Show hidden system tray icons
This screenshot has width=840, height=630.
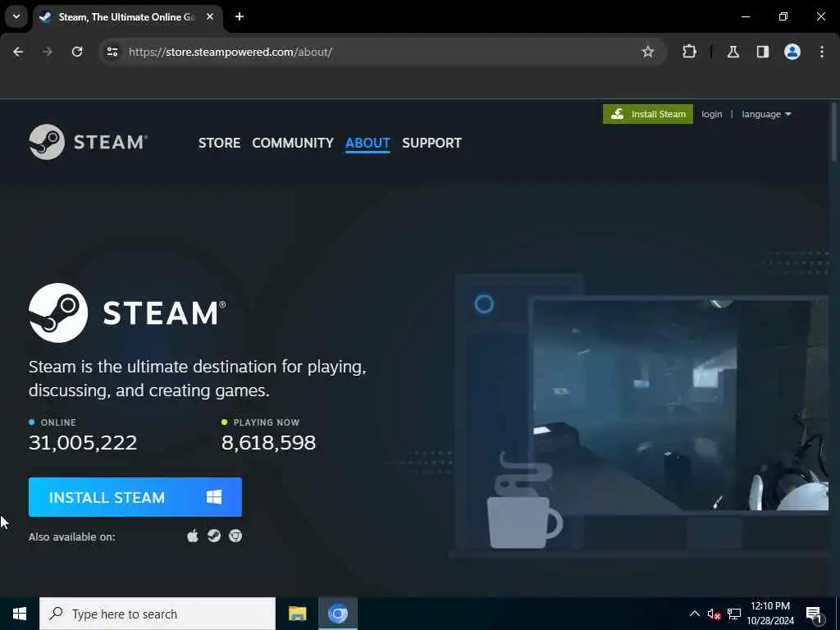tap(694, 614)
